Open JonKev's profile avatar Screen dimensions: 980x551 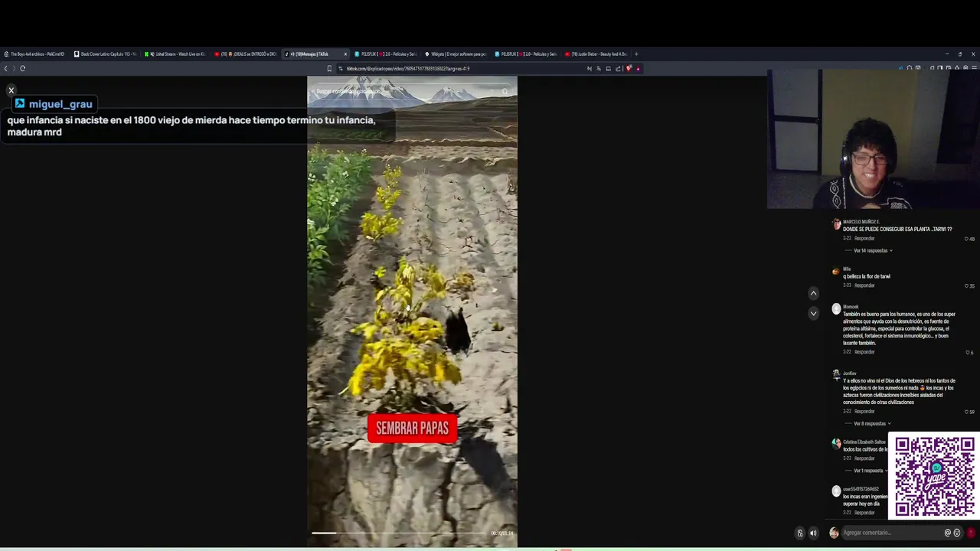836,375
